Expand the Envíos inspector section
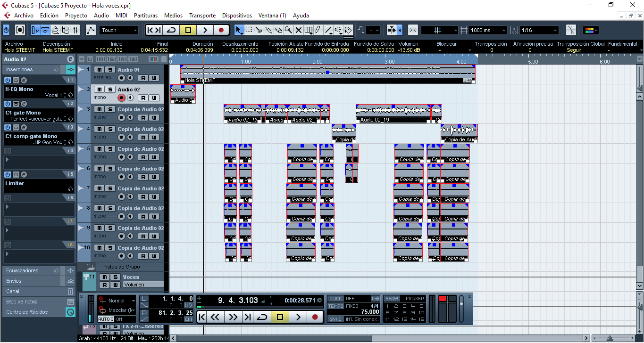 [39, 281]
